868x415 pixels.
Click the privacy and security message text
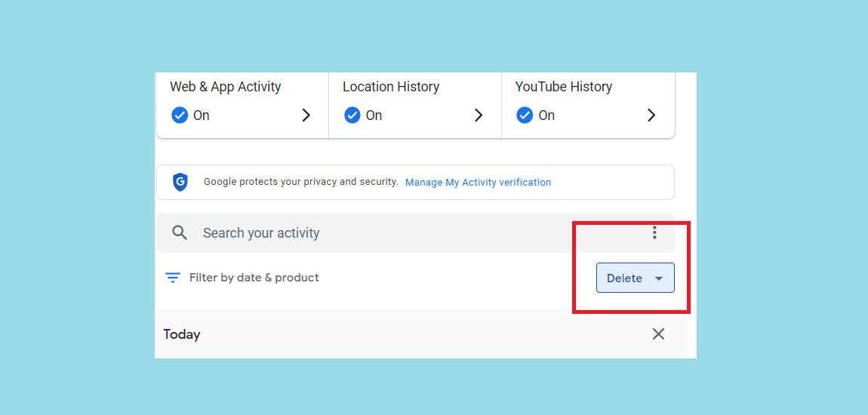[300, 182]
